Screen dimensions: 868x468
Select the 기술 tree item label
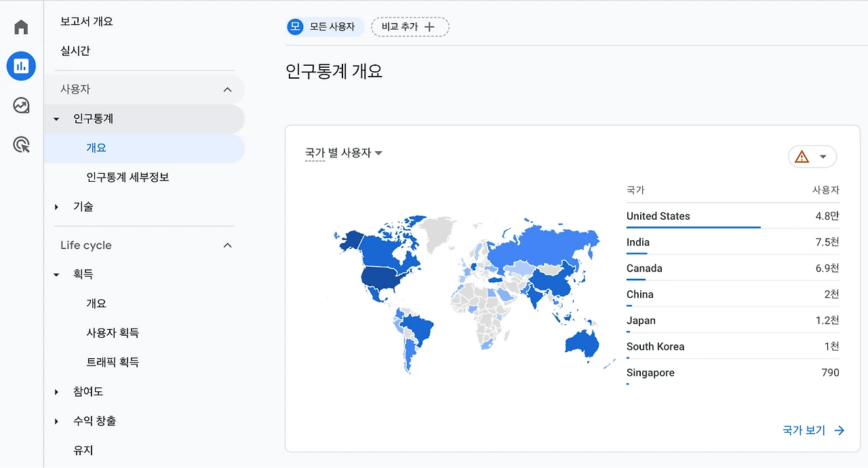pyautogui.click(x=83, y=207)
